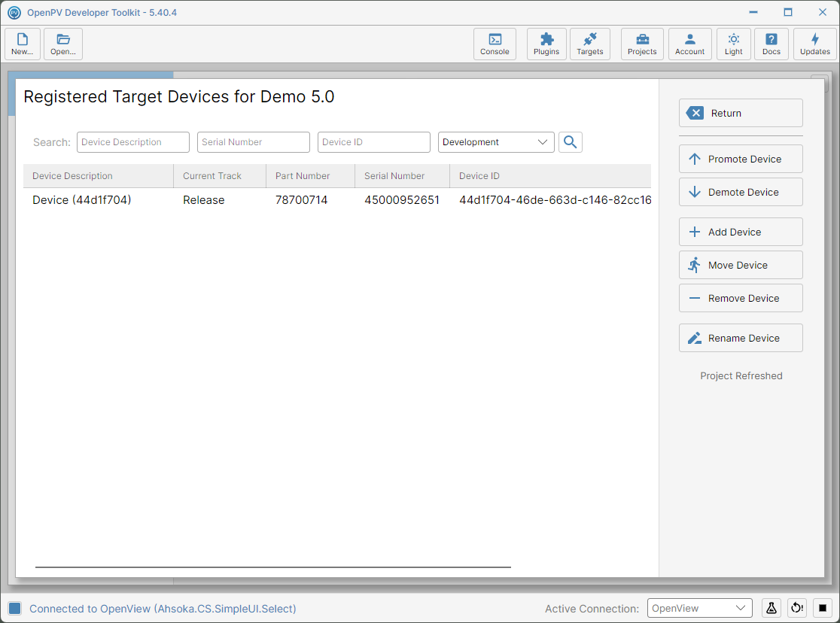840x623 pixels.
Task: Select the Device (44d1f704) row
Action: [x=337, y=200]
